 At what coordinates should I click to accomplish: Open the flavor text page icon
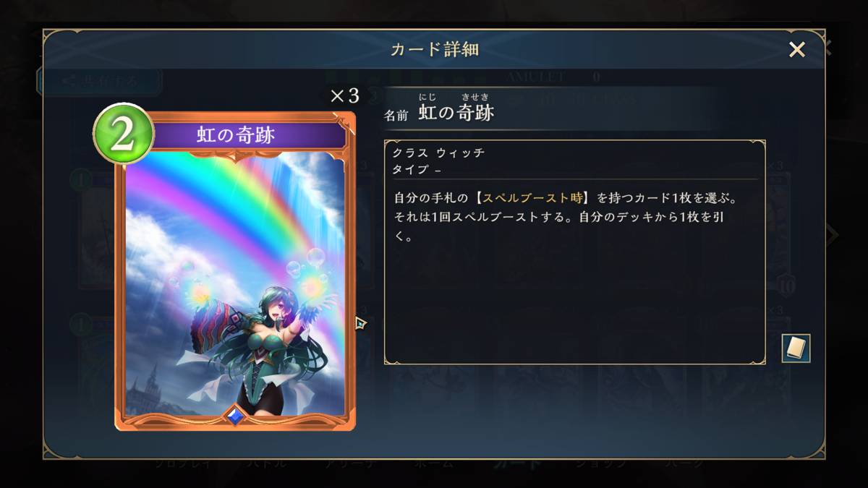[x=796, y=348]
